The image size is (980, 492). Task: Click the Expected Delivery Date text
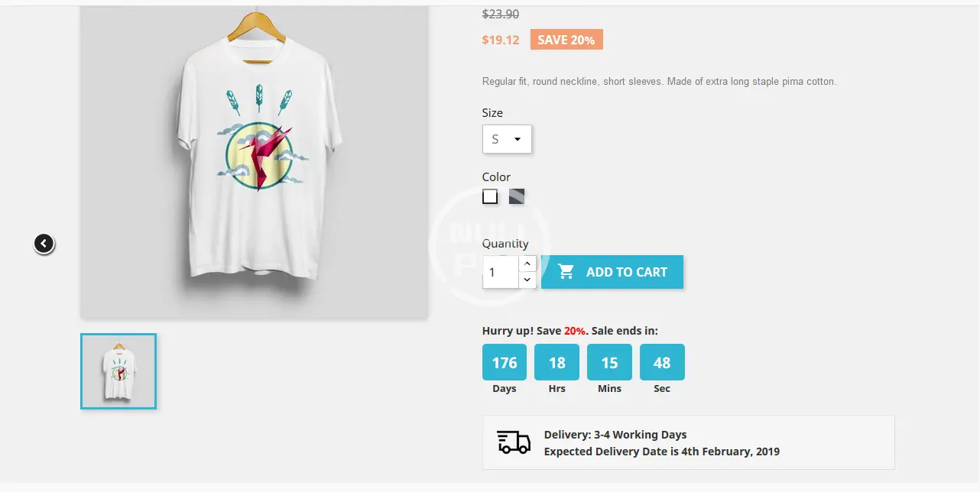[x=662, y=452]
